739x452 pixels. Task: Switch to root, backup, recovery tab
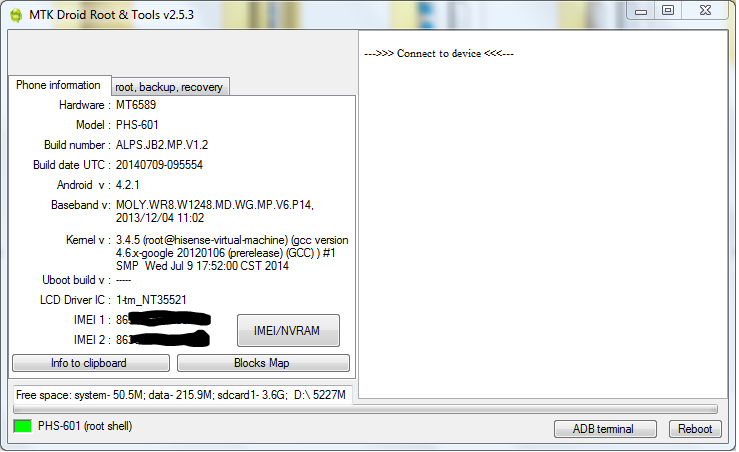(169, 87)
